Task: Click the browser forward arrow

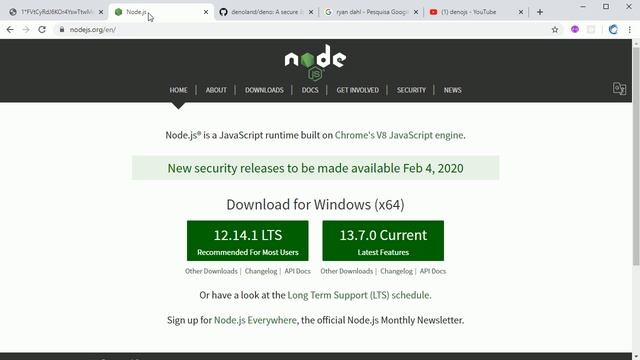Action: [26, 29]
